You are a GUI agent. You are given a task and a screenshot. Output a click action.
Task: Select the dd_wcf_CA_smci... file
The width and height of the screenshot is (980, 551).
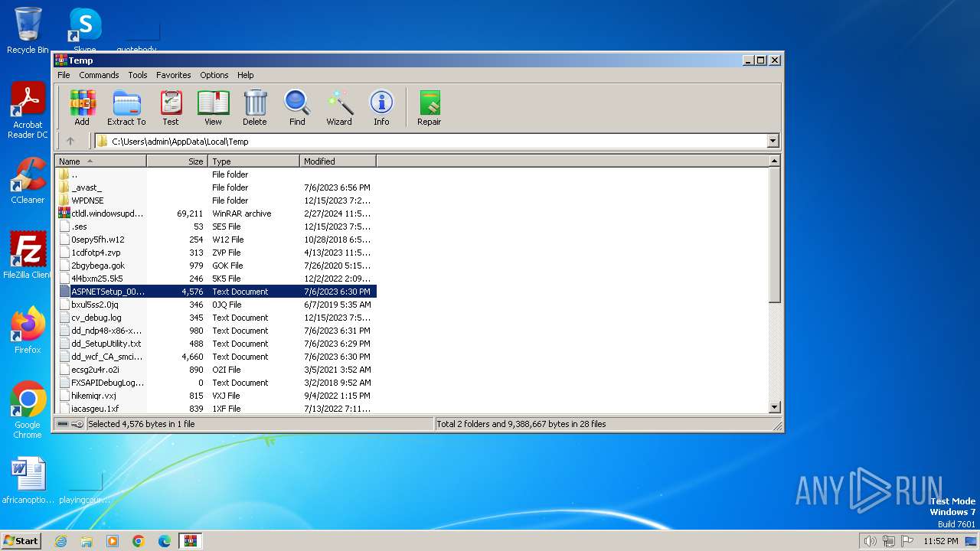pos(216,357)
